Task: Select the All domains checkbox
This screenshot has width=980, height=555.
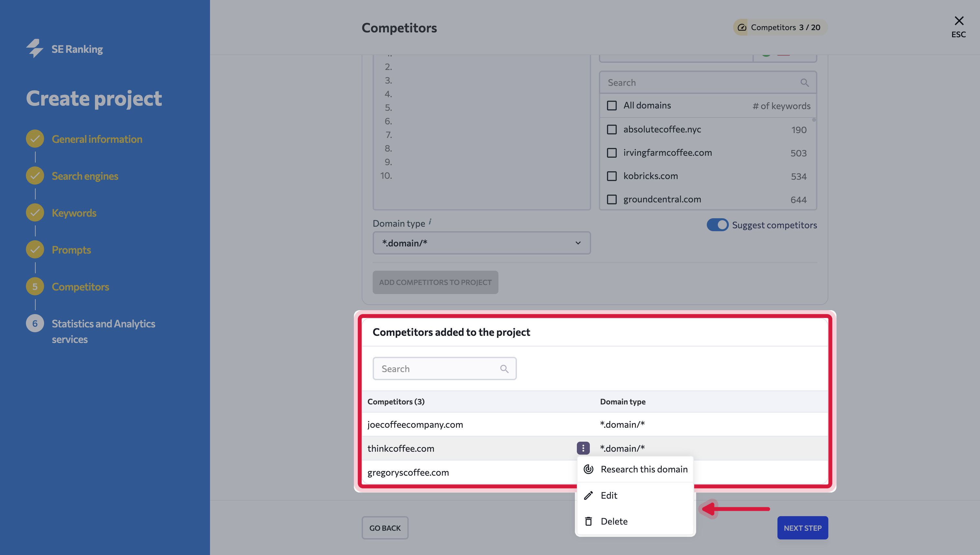Action: click(x=612, y=106)
